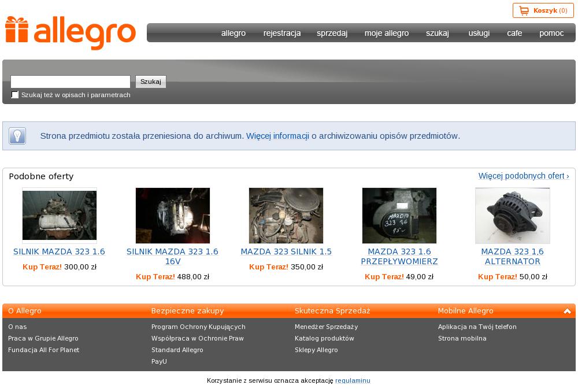The width and height of the screenshot is (578, 392).
Task: Open MAZDA 323 1.6 PRZEPŁYWOMIERZ link
Action: tap(399, 256)
